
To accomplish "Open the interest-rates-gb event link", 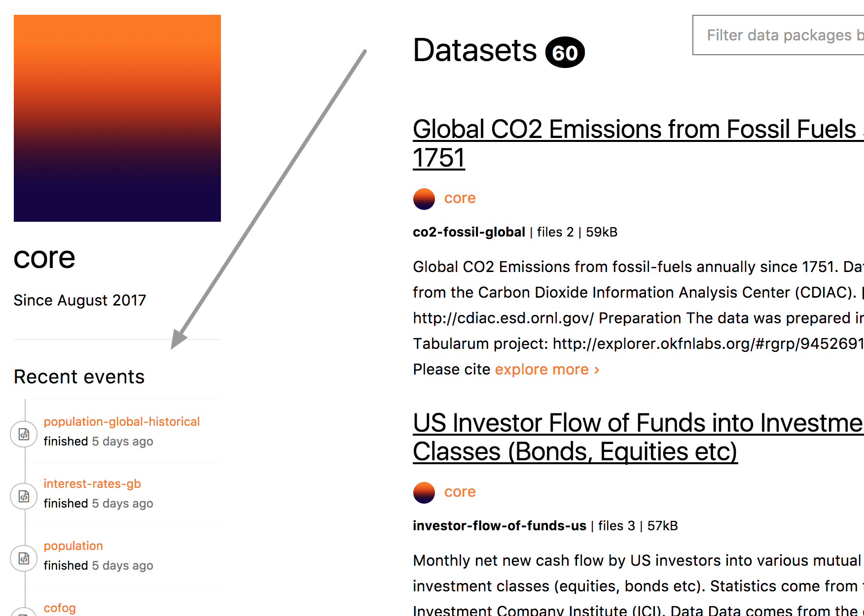I will point(92,484).
